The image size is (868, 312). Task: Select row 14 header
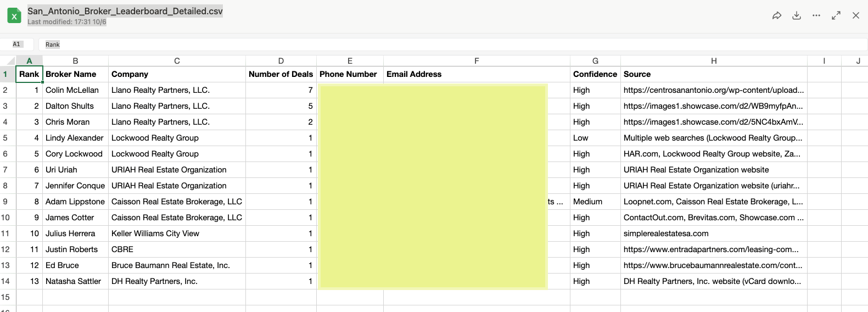click(8, 281)
